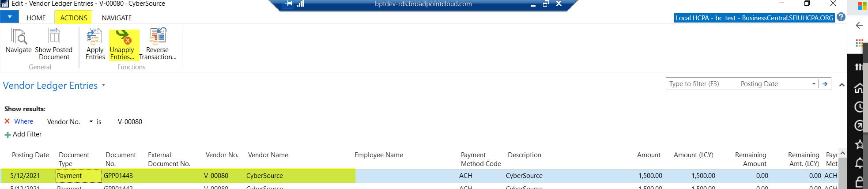This screenshot has height=189, width=868.
Task: Click the home icon in the dark sidebar
Action: (x=859, y=88)
